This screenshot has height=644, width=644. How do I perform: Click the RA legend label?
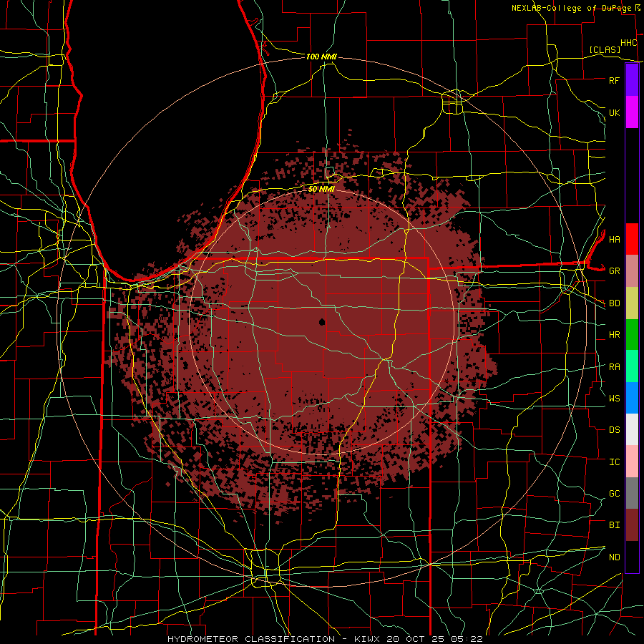614,367
